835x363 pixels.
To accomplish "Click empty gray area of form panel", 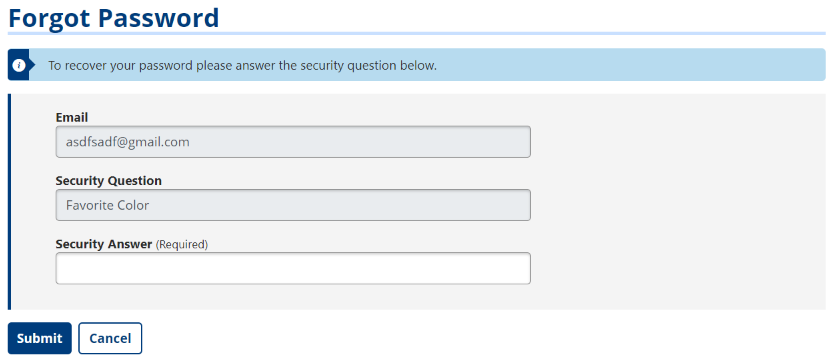I will click(x=676, y=202).
